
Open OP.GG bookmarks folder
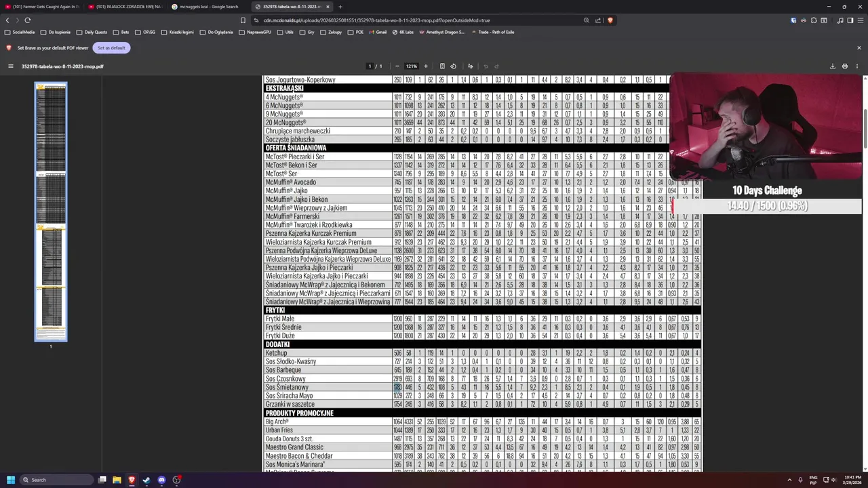(x=145, y=32)
